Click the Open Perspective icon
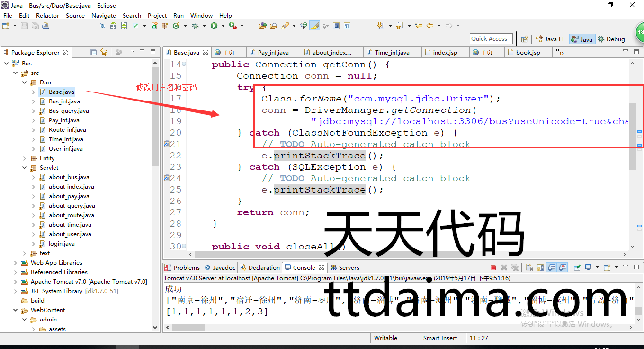 click(524, 39)
